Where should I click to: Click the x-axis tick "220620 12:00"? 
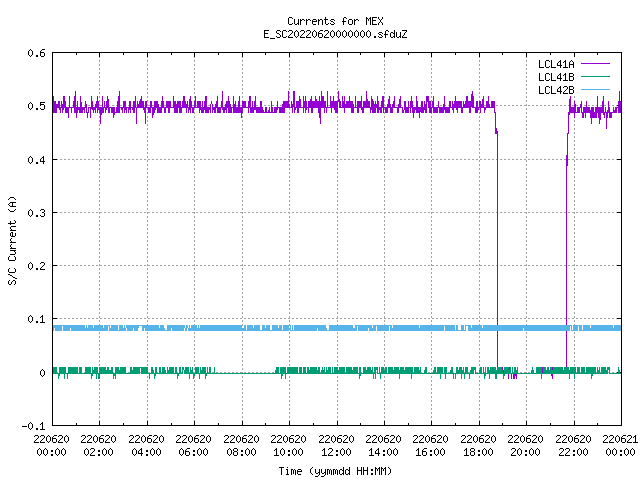[x=336, y=446]
